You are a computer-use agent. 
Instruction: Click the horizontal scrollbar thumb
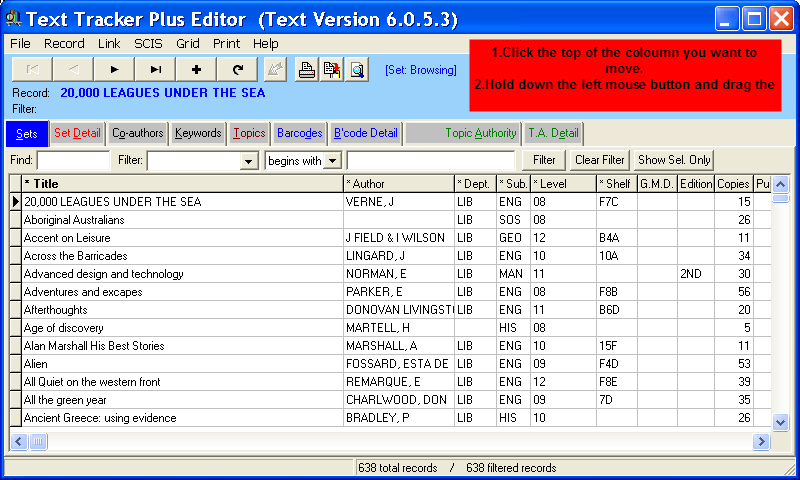pos(38,441)
